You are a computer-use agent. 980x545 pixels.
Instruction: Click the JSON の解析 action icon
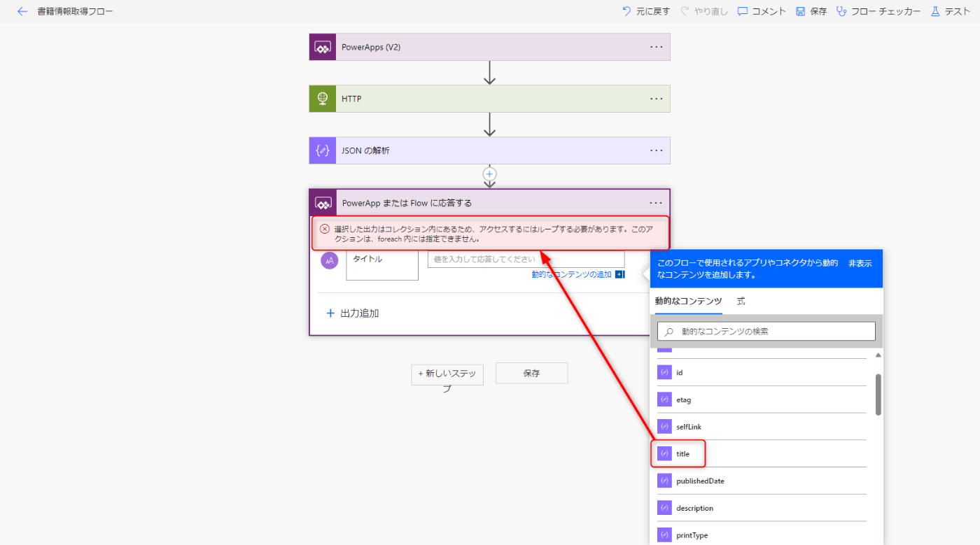coord(323,150)
